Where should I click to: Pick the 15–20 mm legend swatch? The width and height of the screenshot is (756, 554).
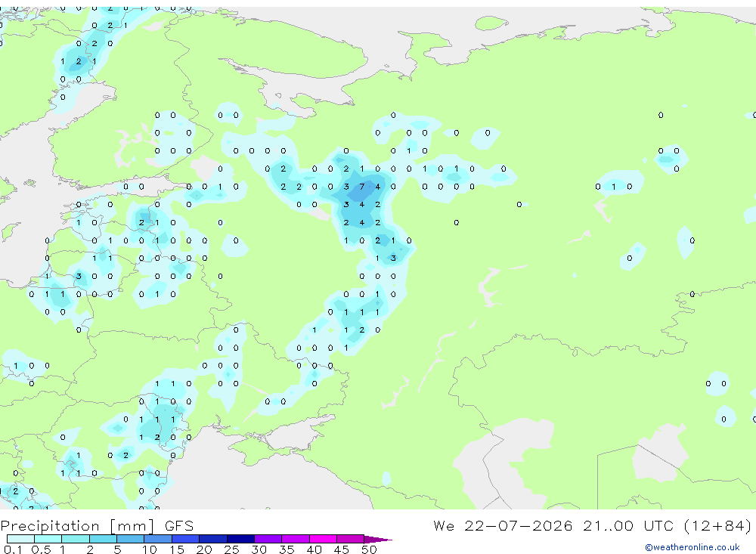[186, 539]
